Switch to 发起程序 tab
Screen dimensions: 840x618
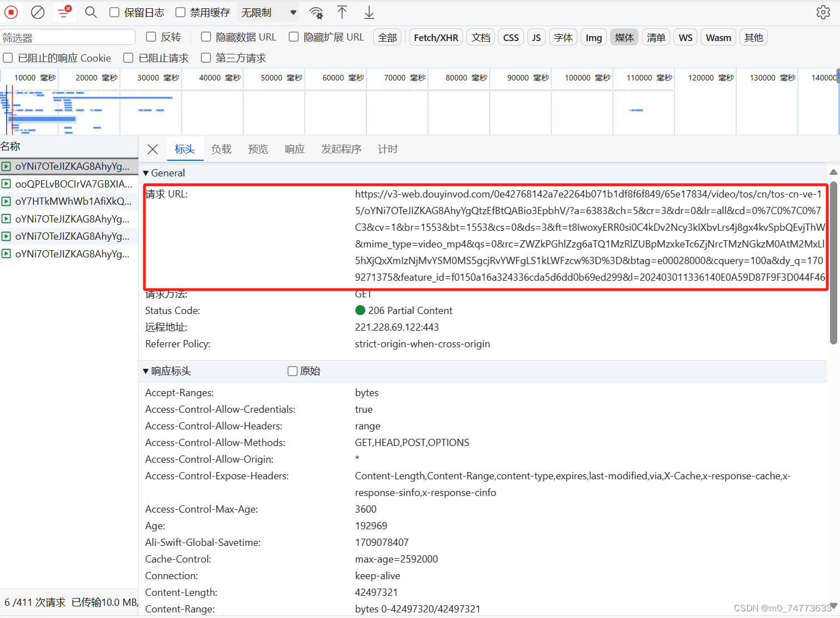click(341, 149)
